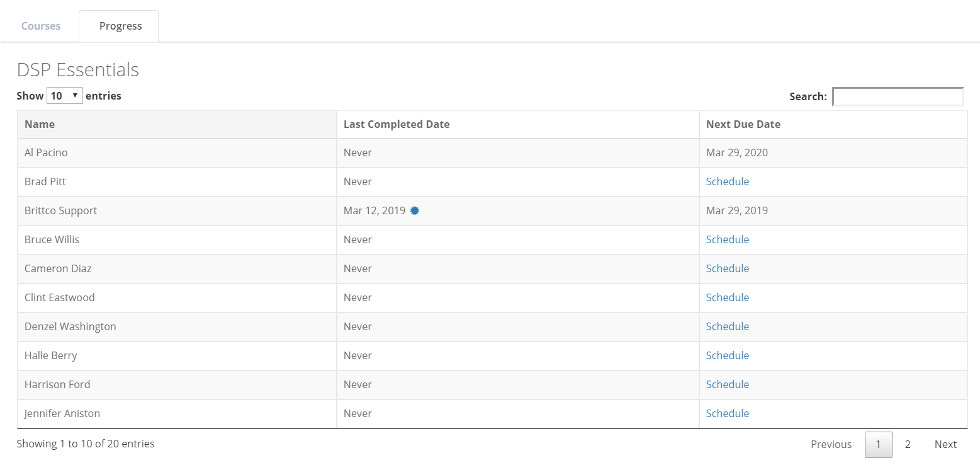The width and height of the screenshot is (980, 465).
Task: Click the Previous pagination button
Action: (x=831, y=444)
